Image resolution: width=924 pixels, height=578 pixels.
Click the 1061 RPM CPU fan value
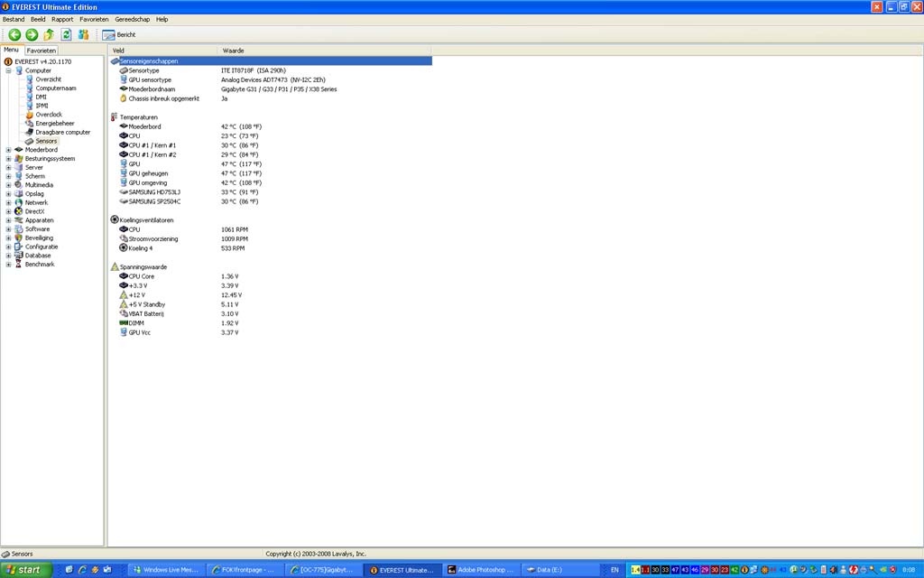tap(235, 229)
